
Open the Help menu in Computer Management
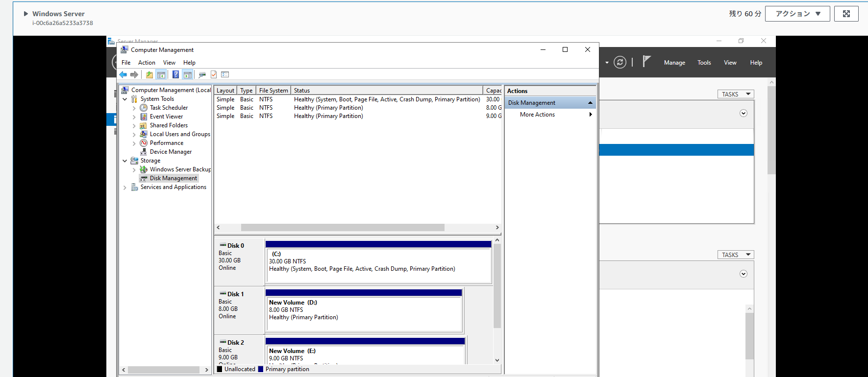pyautogui.click(x=189, y=63)
